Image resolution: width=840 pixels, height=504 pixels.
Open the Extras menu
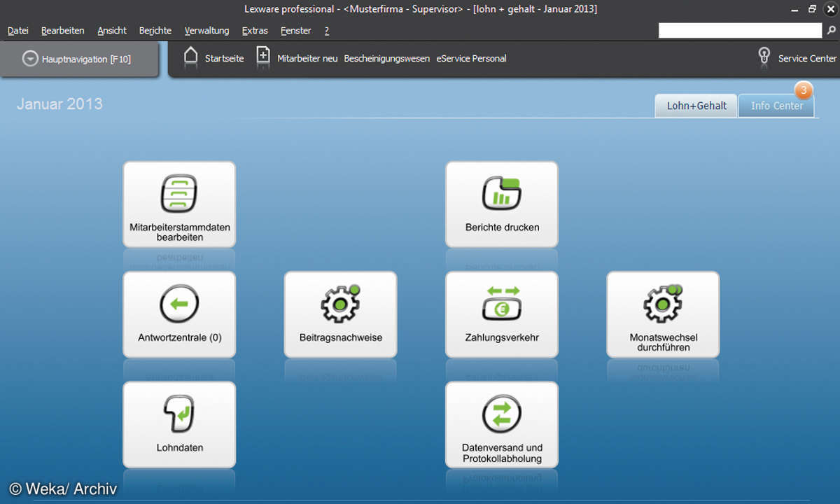(255, 31)
